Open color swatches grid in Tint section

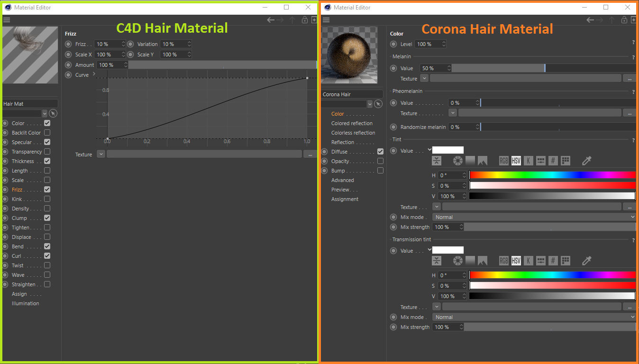565,161
